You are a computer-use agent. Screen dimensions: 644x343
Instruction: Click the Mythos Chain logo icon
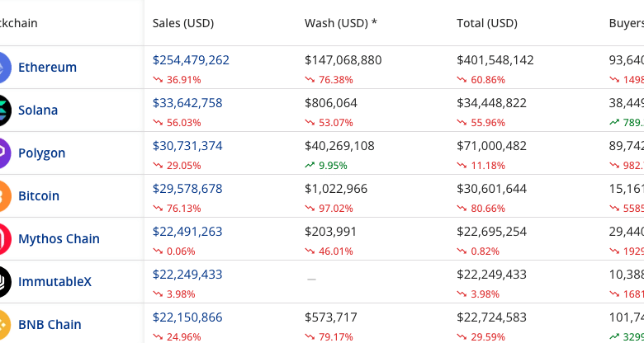click(3, 239)
